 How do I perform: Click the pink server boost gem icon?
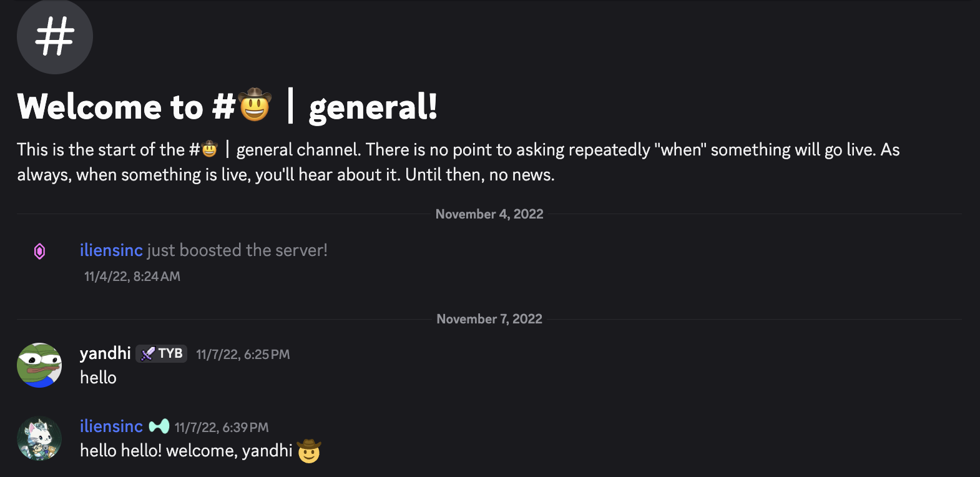click(39, 250)
